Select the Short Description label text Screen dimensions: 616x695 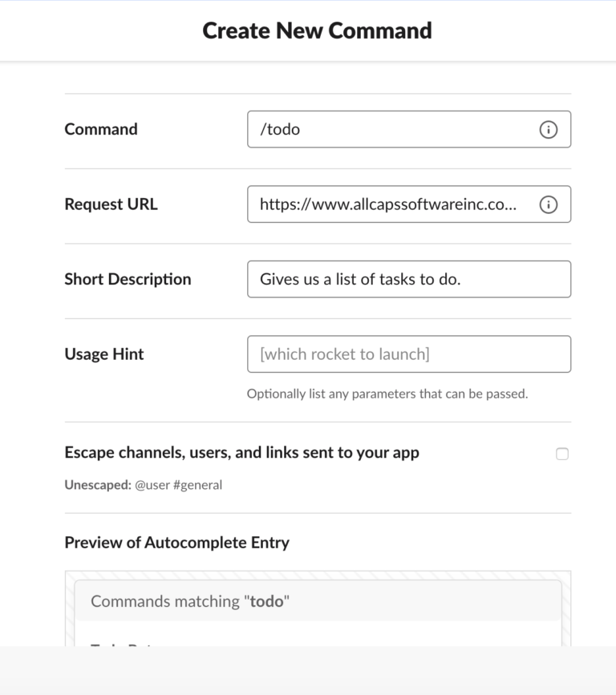(128, 279)
